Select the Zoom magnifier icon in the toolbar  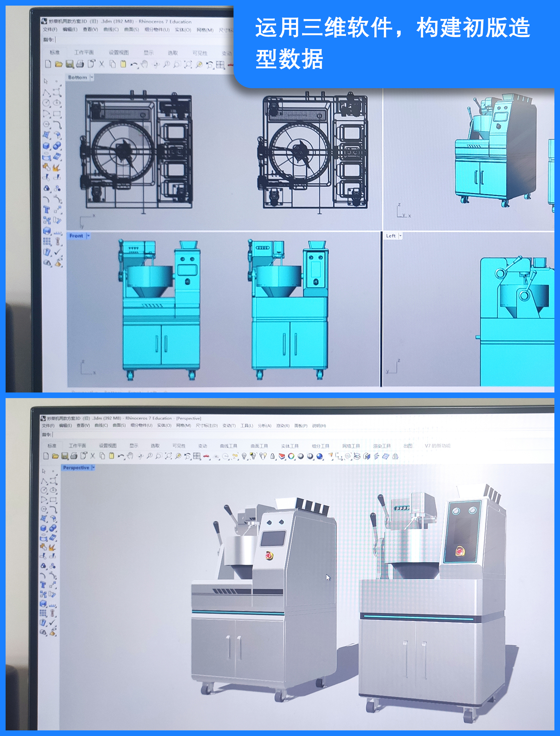(x=150, y=456)
